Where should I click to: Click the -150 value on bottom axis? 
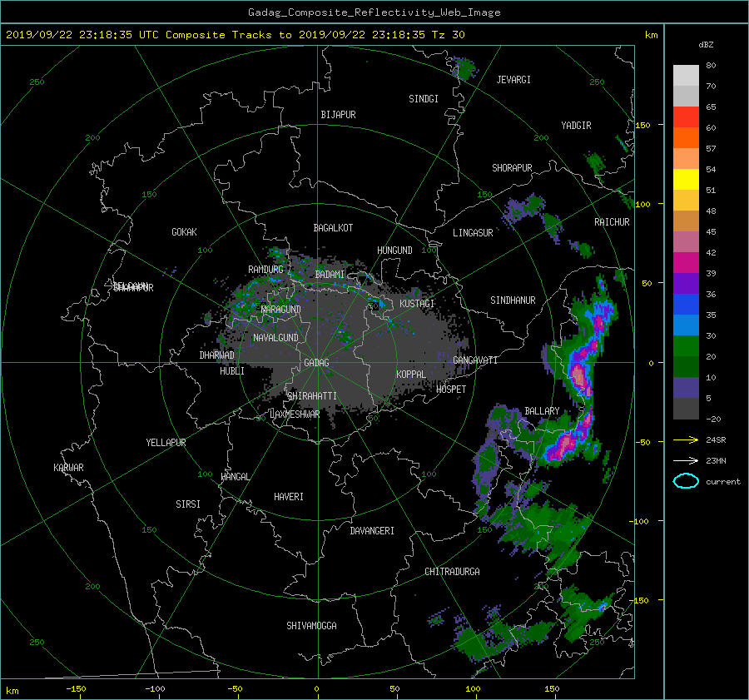[x=76, y=688]
